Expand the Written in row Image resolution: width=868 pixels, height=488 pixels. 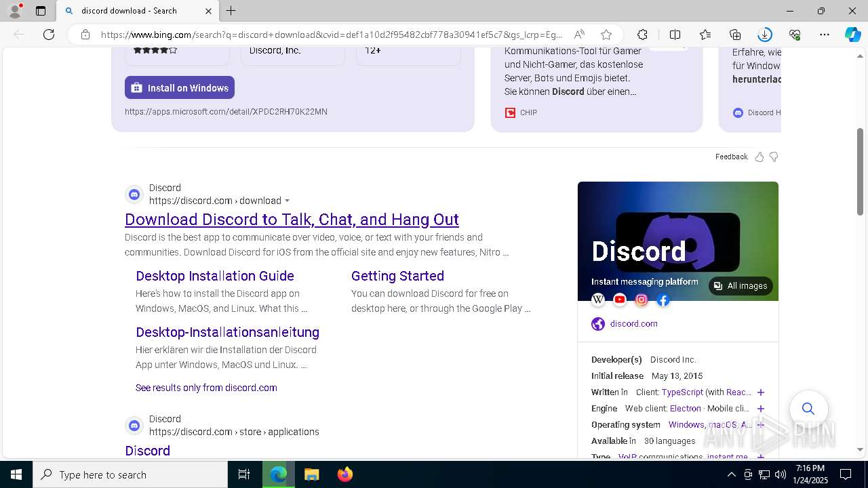(x=761, y=392)
